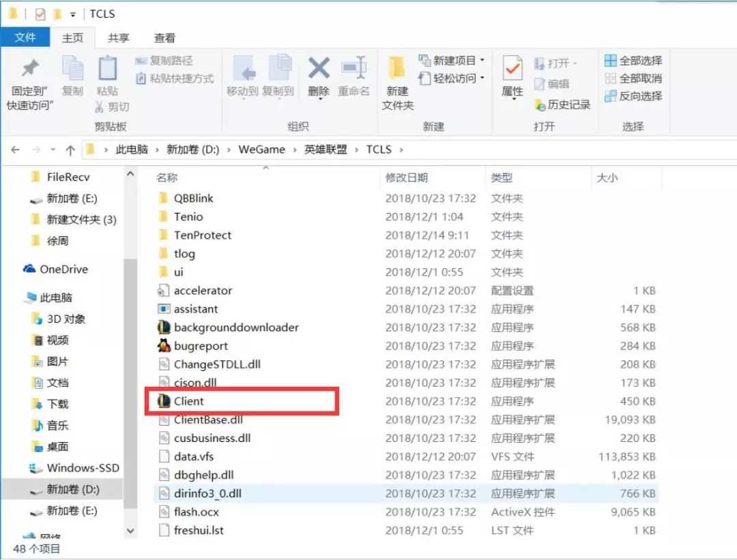The height and width of the screenshot is (560, 737).
Task: Switch to the View (查看) tab
Action: click(164, 38)
